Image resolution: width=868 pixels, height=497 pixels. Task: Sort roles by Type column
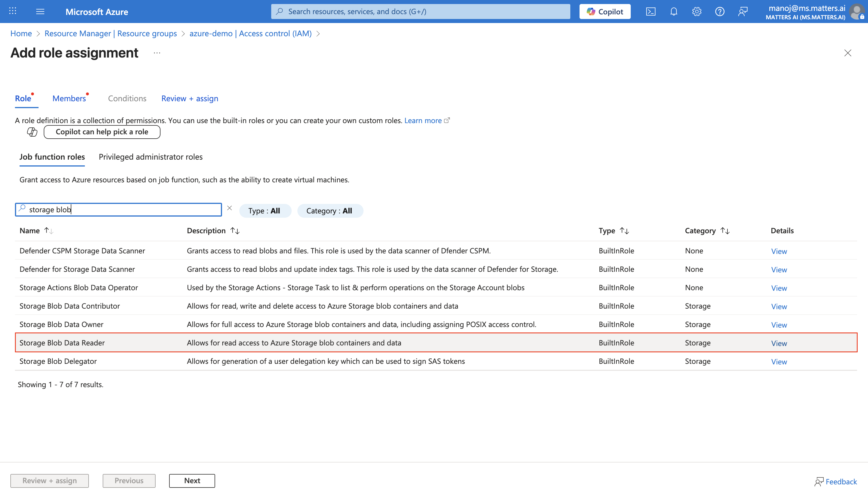pos(624,231)
